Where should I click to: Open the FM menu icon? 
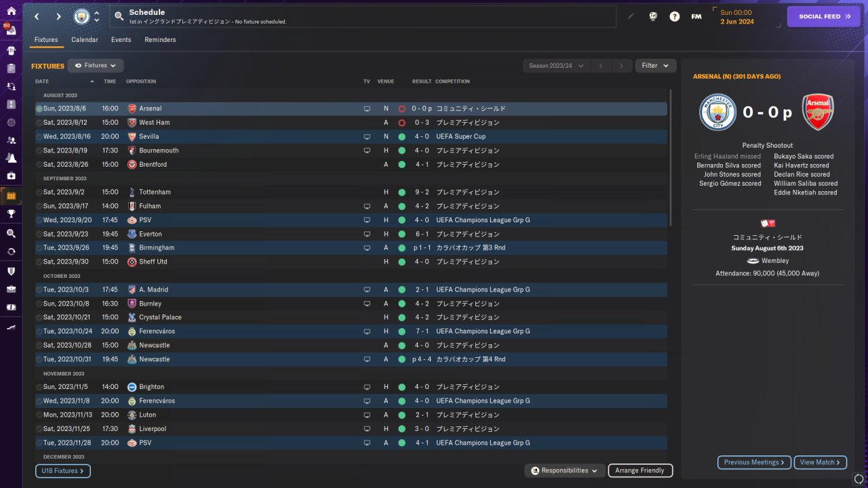(696, 16)
